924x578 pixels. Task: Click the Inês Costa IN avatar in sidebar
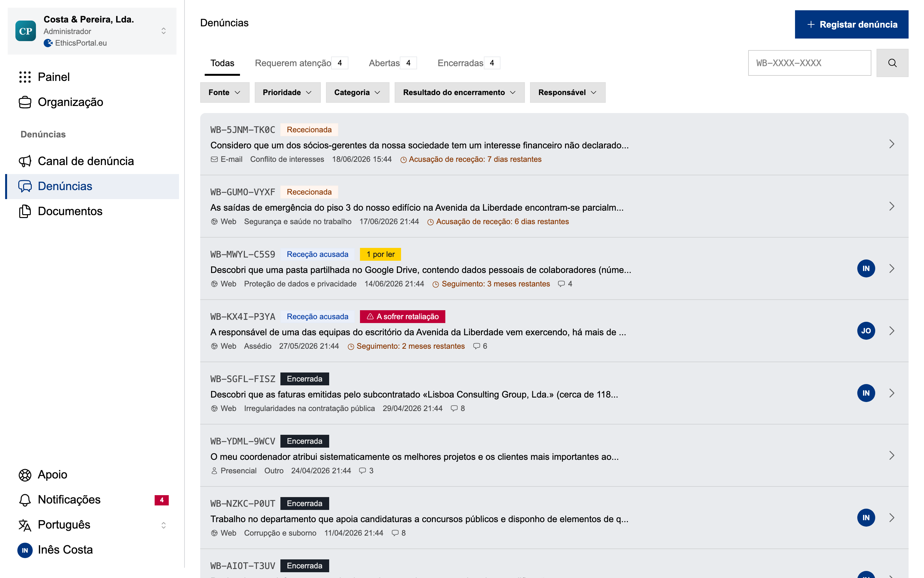[25, 550]
